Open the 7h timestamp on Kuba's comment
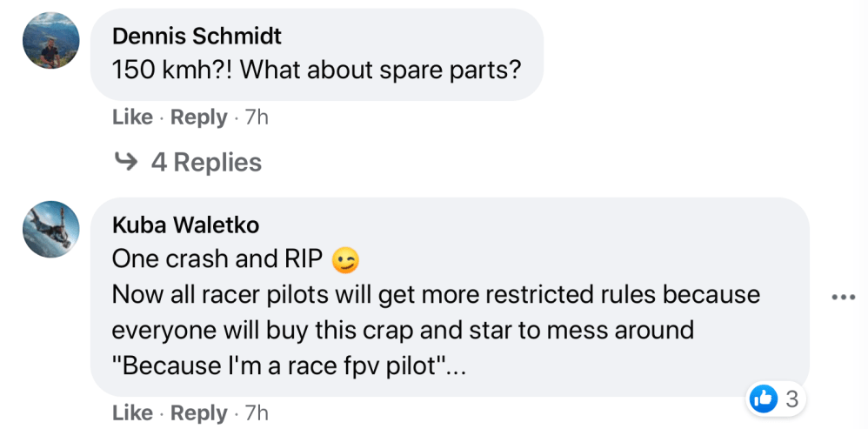This screenshot has width=868, height=429. (x=257, y=412)
